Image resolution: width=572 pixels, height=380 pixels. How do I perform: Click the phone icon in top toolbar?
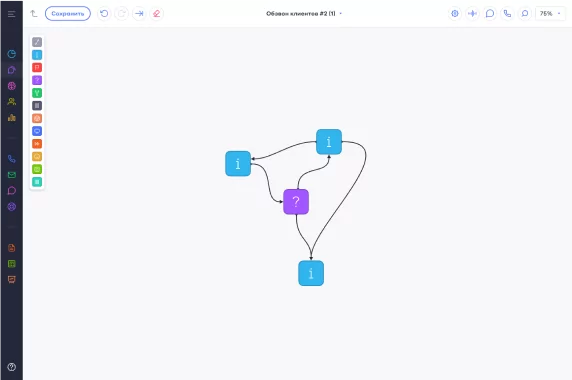tap(507, 13)
